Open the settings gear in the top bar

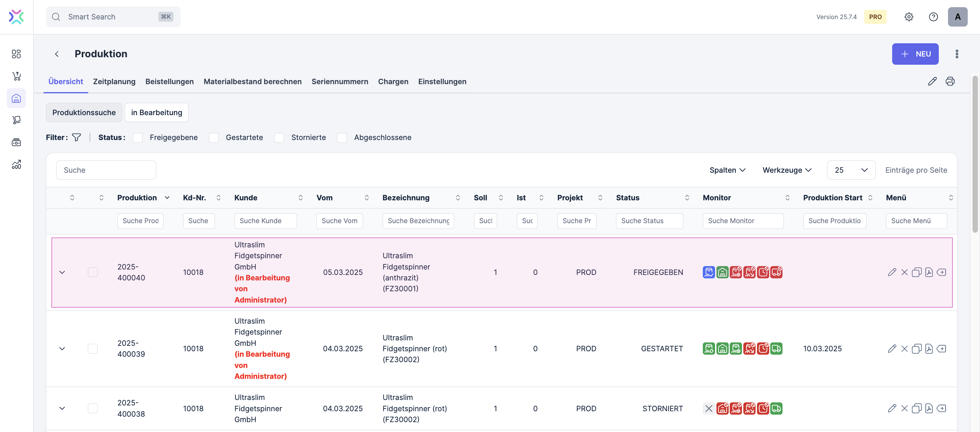pos(909,17)
